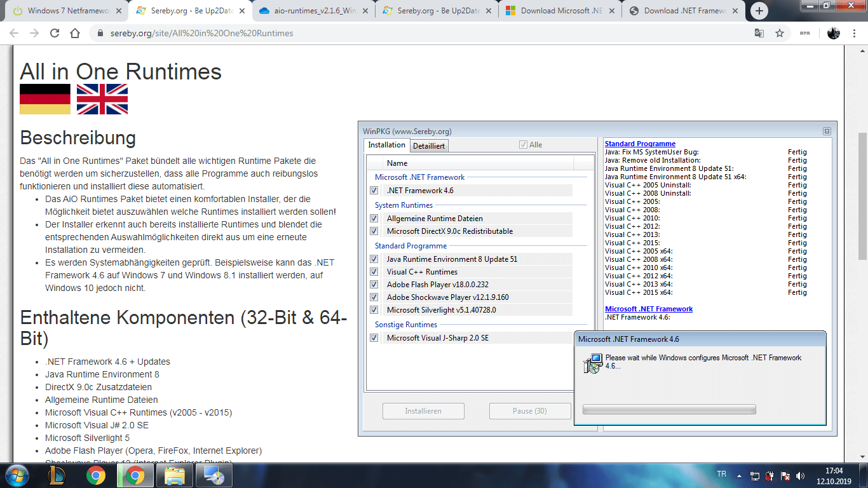This screenshot has width=868, height=488.
Task: View site info via the padlock icon
Action: click(x=100, y=33)
